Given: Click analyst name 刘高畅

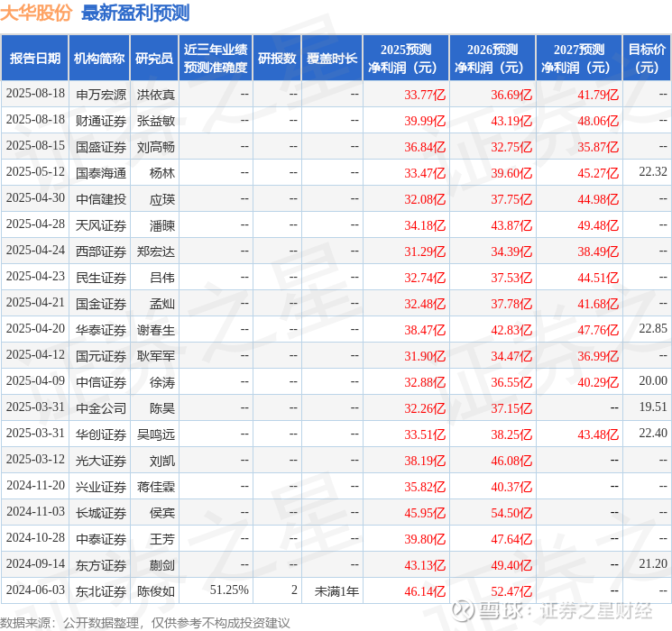Looking at the screenshot, I should [x=155, y=147].
